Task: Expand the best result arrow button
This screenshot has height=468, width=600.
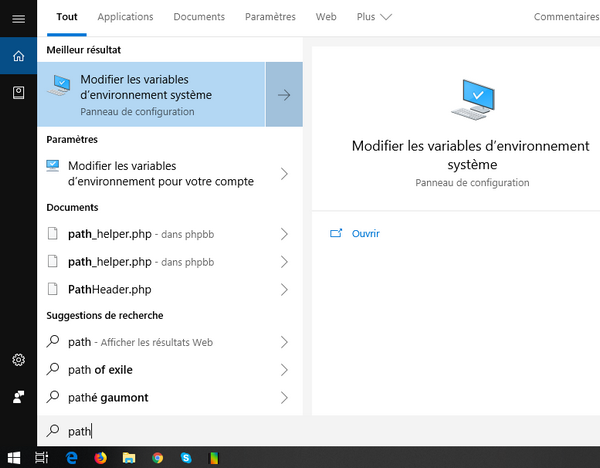Action: pyautogui.click(x=284, y=95)
